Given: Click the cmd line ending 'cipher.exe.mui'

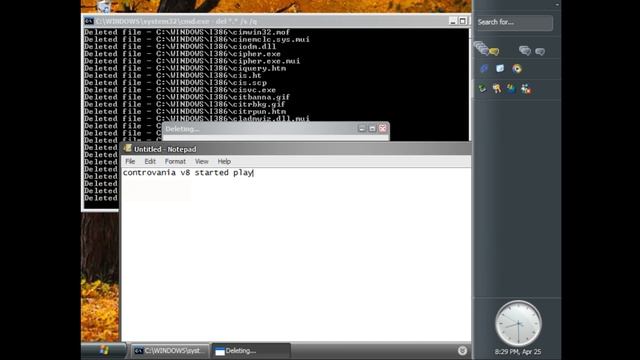Looking at the screenshot, I should [x=192, y=61].
